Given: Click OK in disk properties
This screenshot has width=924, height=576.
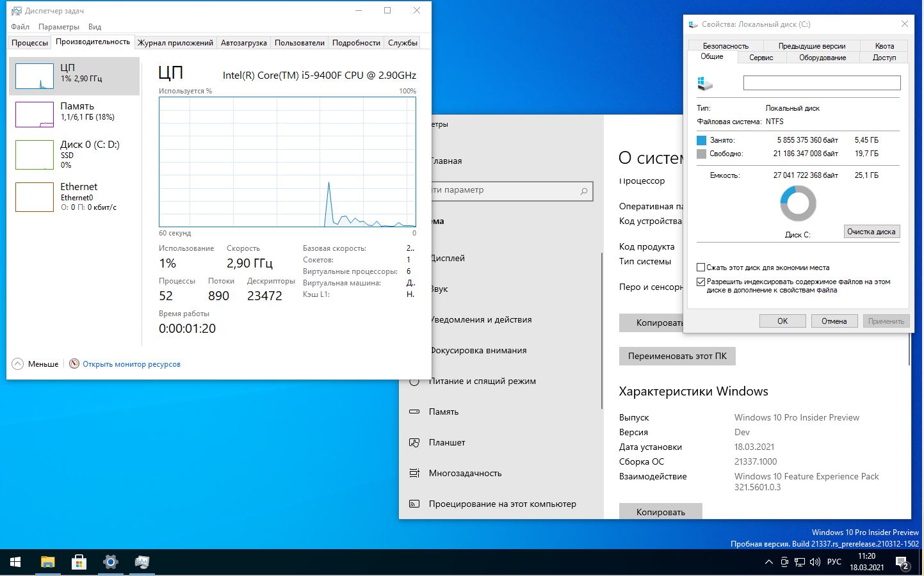Looking at the screenshot, I should [x=782, y=321].
